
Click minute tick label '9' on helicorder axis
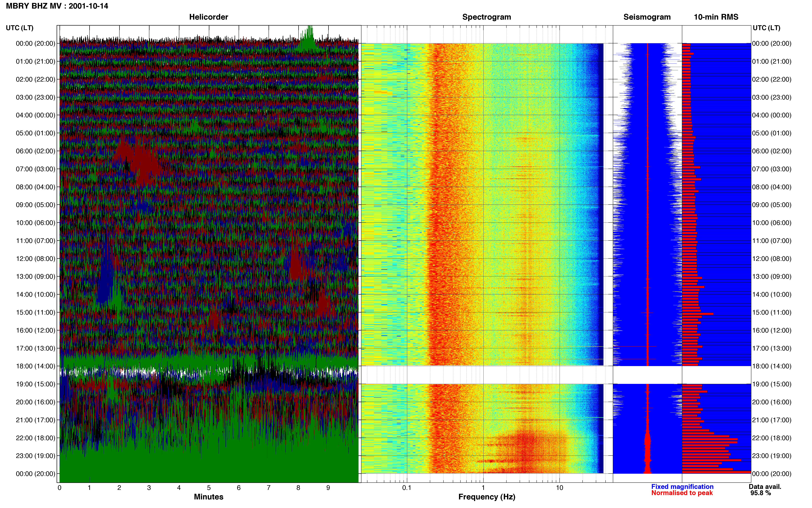[328, 488]
